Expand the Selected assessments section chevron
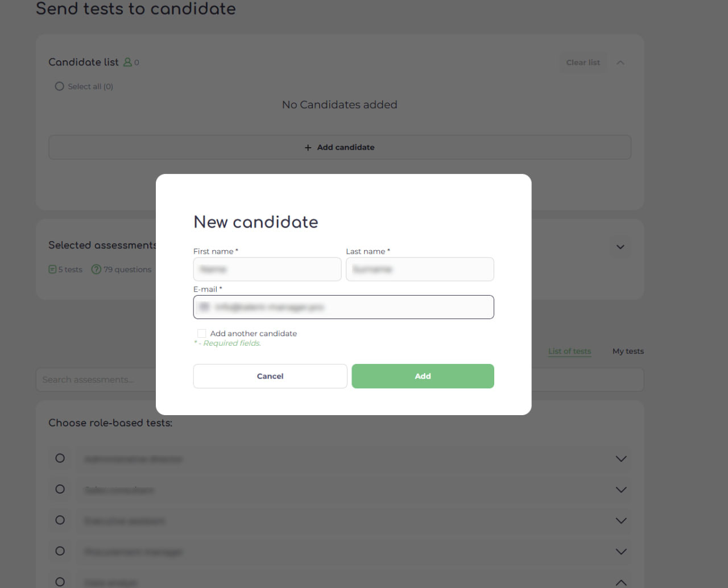728x588 pixels. pos(621,247)
